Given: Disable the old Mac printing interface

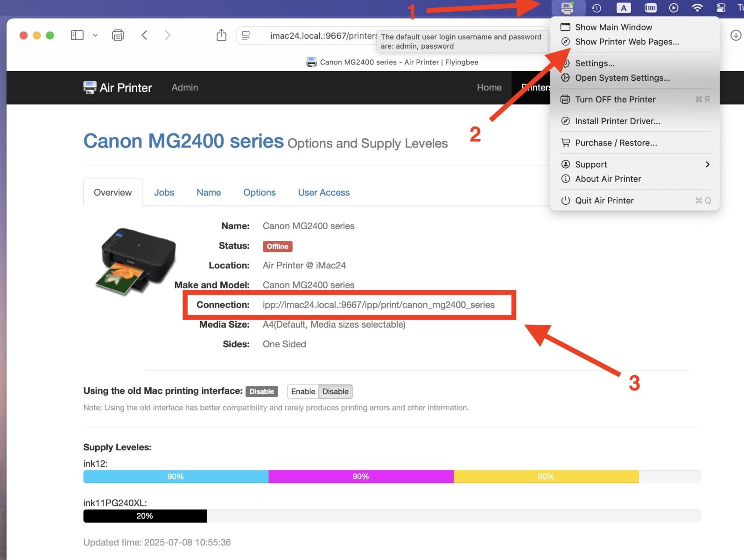Looking at the screenshot, I should point(335,392).
